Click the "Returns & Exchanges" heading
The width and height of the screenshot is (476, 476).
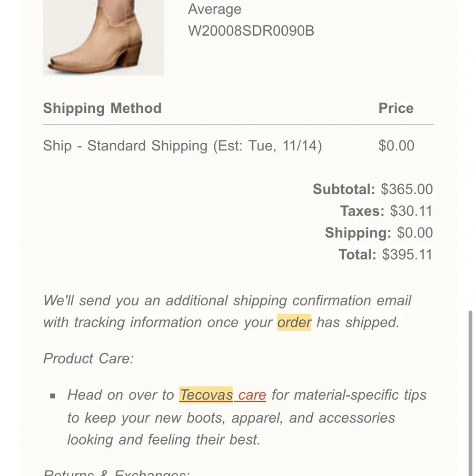point(117,473)
